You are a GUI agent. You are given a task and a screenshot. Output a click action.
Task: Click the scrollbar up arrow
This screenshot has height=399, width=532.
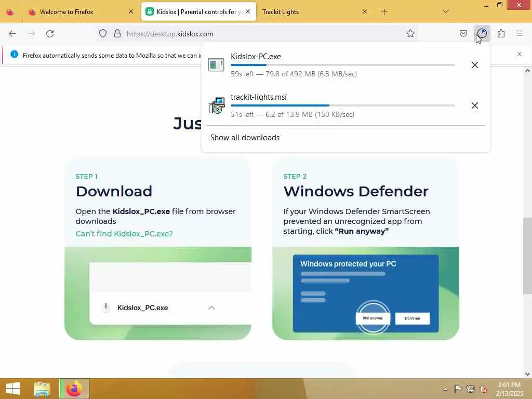point(527,71)
